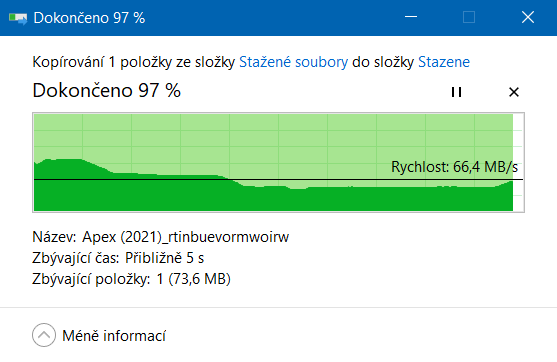Click the file name 'Apex (2021)_rtinbuevormwoirw'
557x362 pixels.
(x=185, y=237)
